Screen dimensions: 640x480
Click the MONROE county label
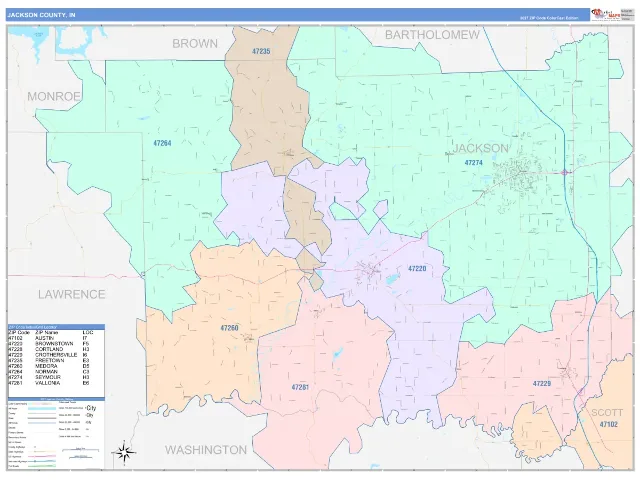54,97
